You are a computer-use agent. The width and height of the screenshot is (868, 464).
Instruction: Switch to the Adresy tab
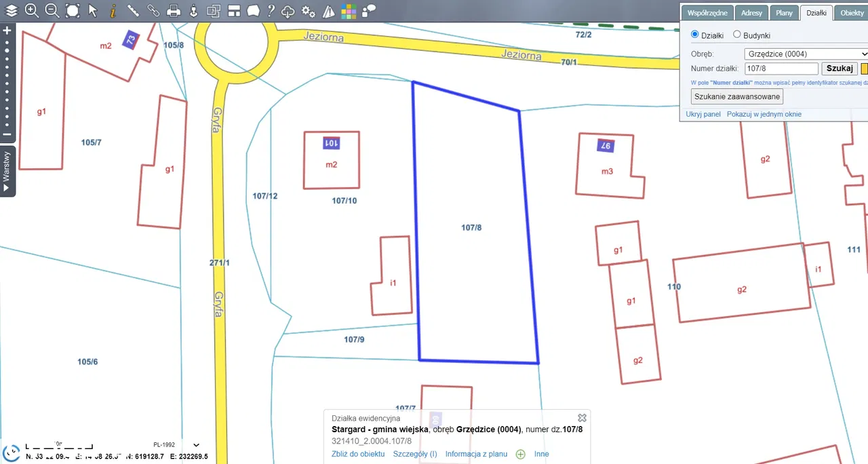click(x=751, y=13)
